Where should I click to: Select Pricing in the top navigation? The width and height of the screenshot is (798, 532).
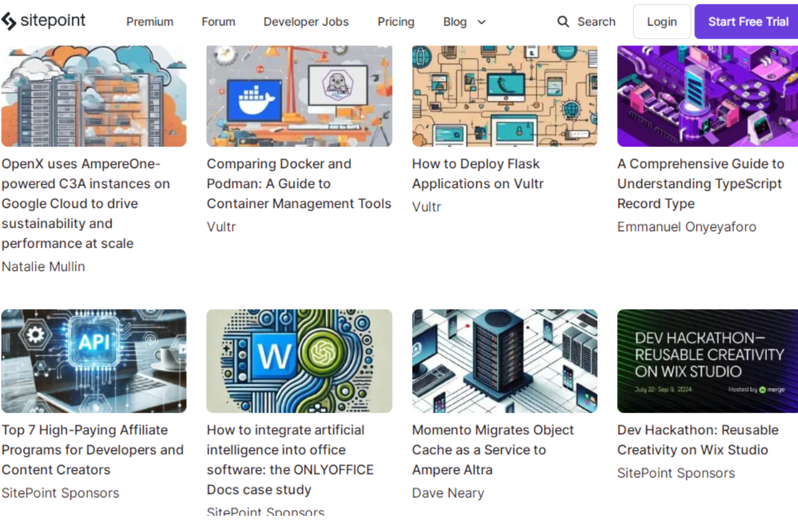[x=396, y=22]
